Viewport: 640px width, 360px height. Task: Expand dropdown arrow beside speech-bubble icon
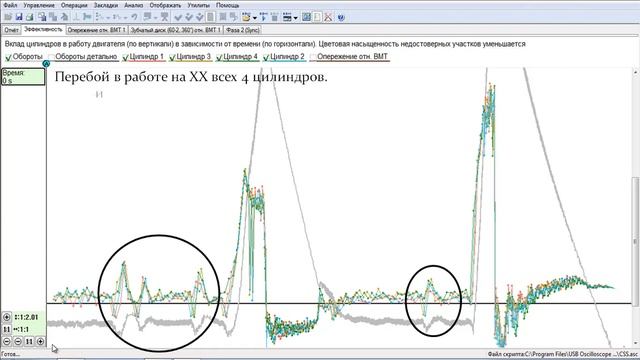click(156, 18)
